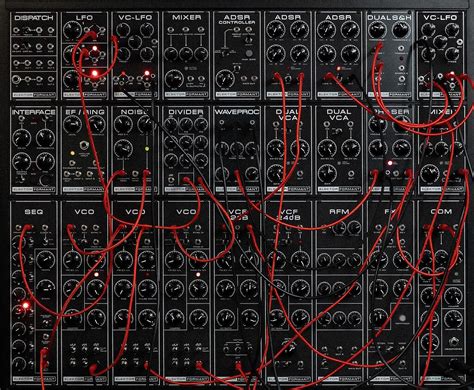474x390 pixels.
Task: Turn the upper-left knob on the NOISE module
Action: [x=123, y=125]
